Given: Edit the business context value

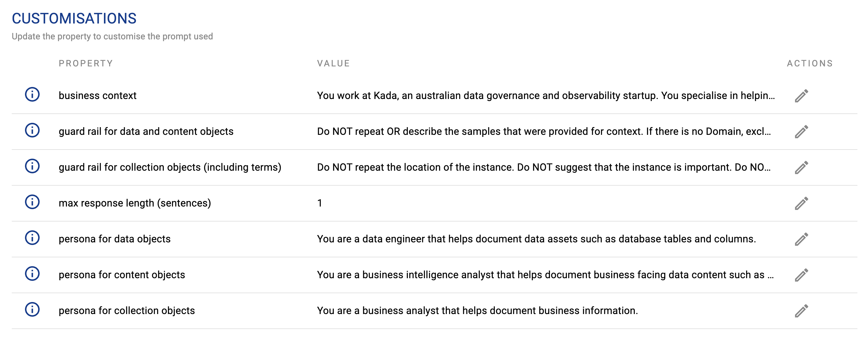Looking at the screenshot, I should tap(801, 96).
